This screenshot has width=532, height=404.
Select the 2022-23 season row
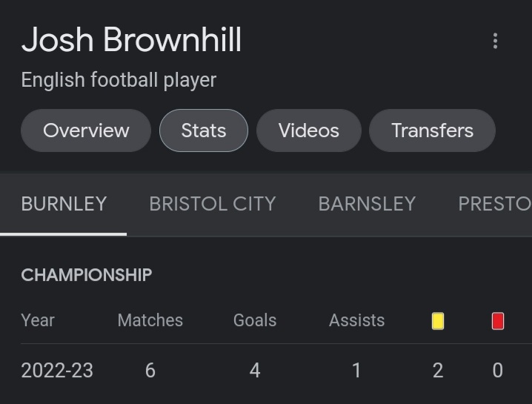(266, 370)
